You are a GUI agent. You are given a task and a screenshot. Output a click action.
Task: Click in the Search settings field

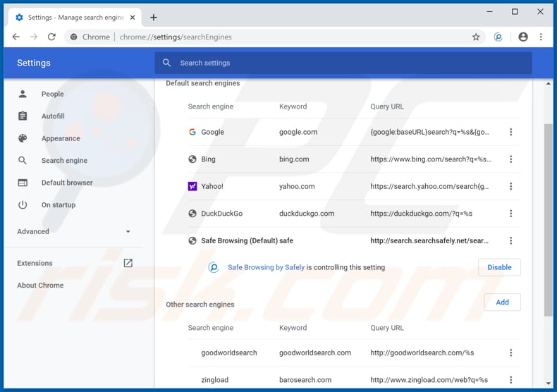(x=343, y=63)
